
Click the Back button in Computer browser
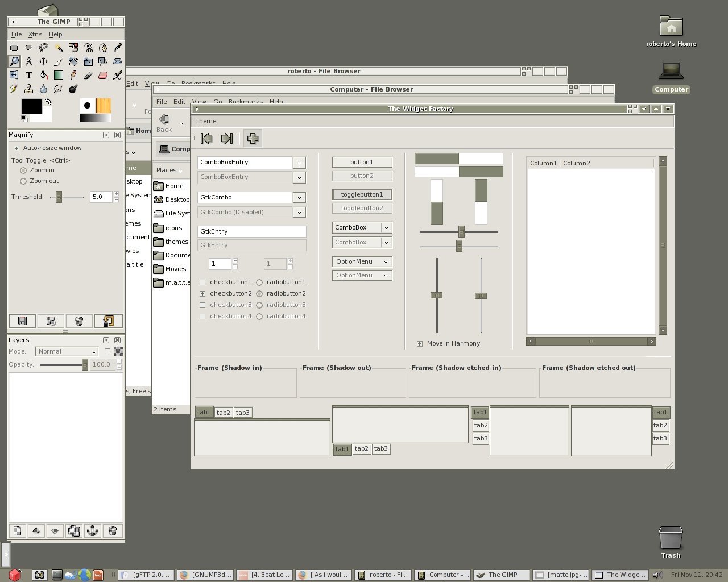point(164,123)
